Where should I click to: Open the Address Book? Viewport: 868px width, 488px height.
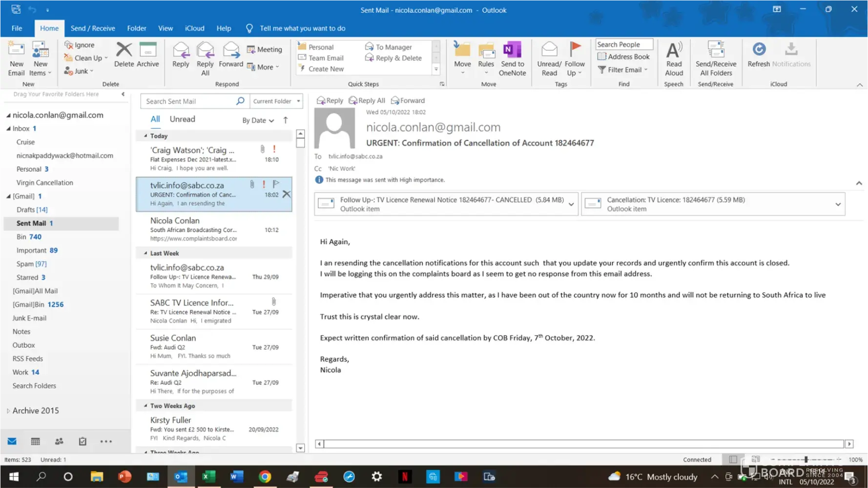click(623, 57)
